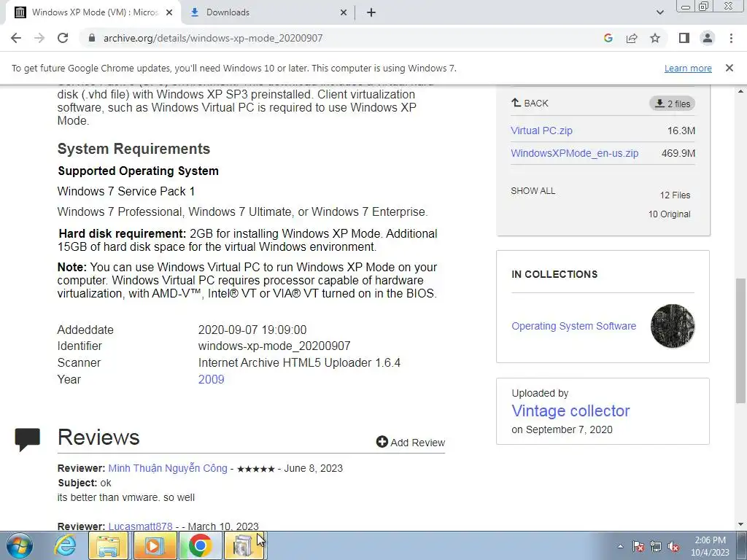This screenshot has width=747, height=560.
Task: Click the Chrome taskbar icon
Action: coord(200,545)
